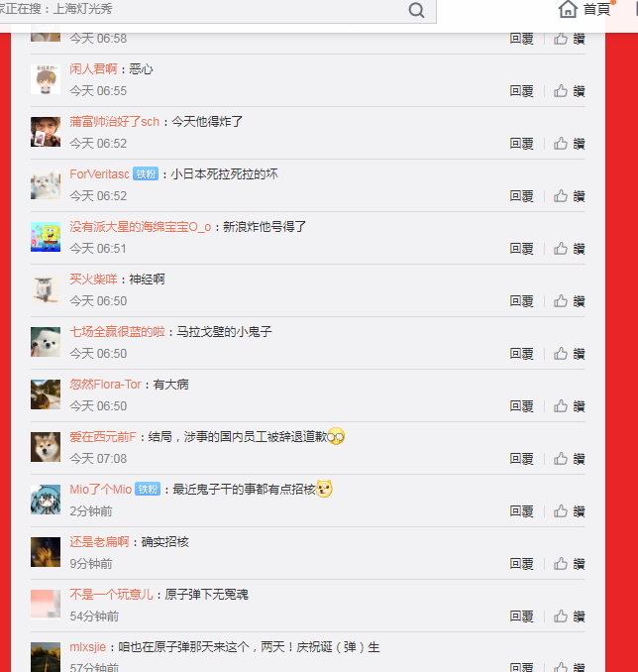Like the comment by 闲人君啊

569,91
